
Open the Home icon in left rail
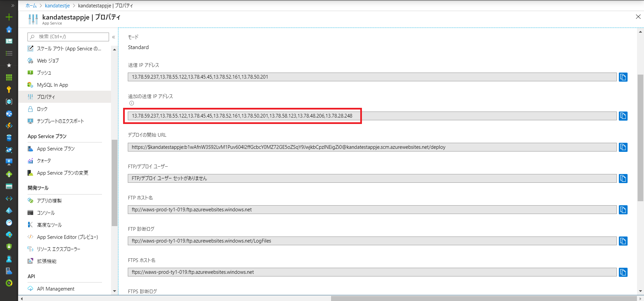(9, 29)
